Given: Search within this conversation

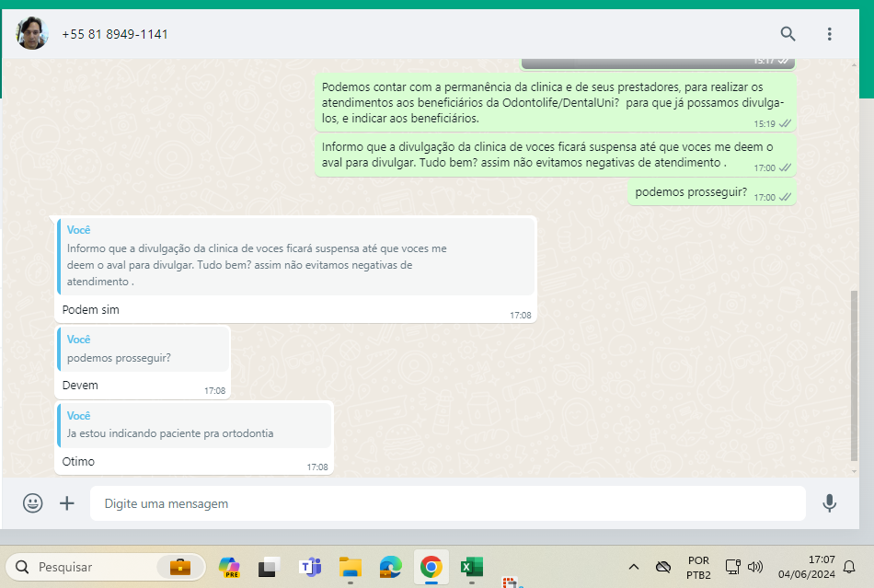Looking at the screenshot, I should point(788,34).
